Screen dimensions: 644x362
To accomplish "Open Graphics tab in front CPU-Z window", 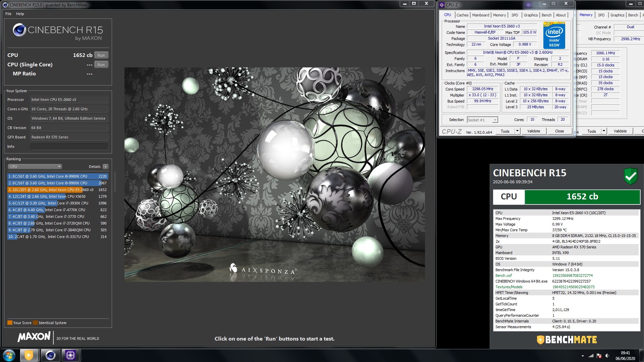I will pyautogui.click(x=531, y=15).
